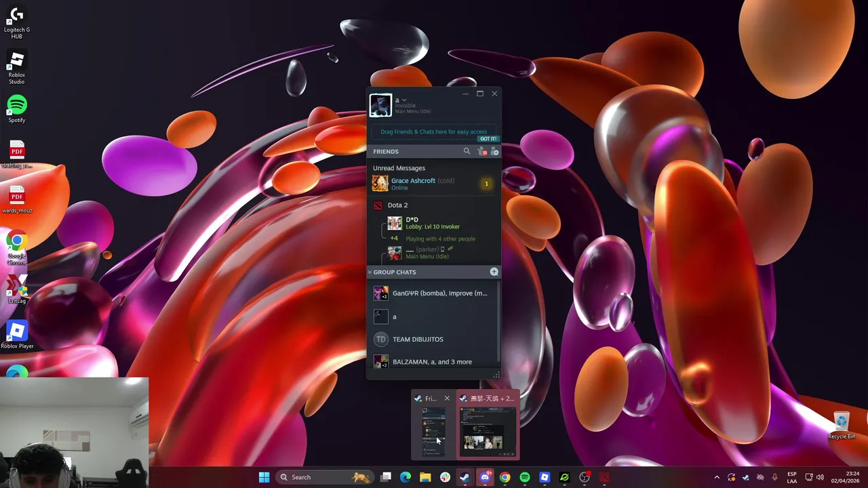Click the microphone tray icon

point(775,477)
